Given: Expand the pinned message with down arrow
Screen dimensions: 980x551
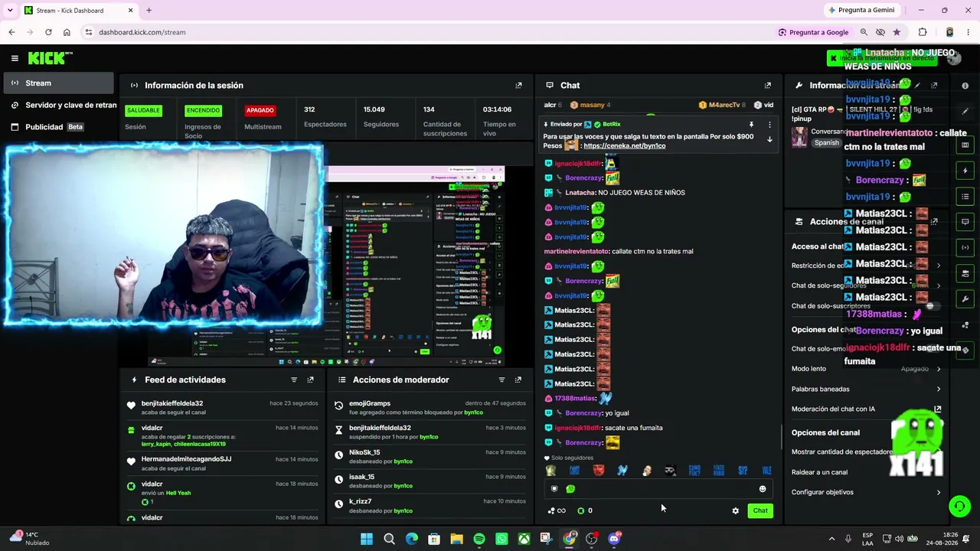Looking at the screenshot, I should (x=769, y=139).
